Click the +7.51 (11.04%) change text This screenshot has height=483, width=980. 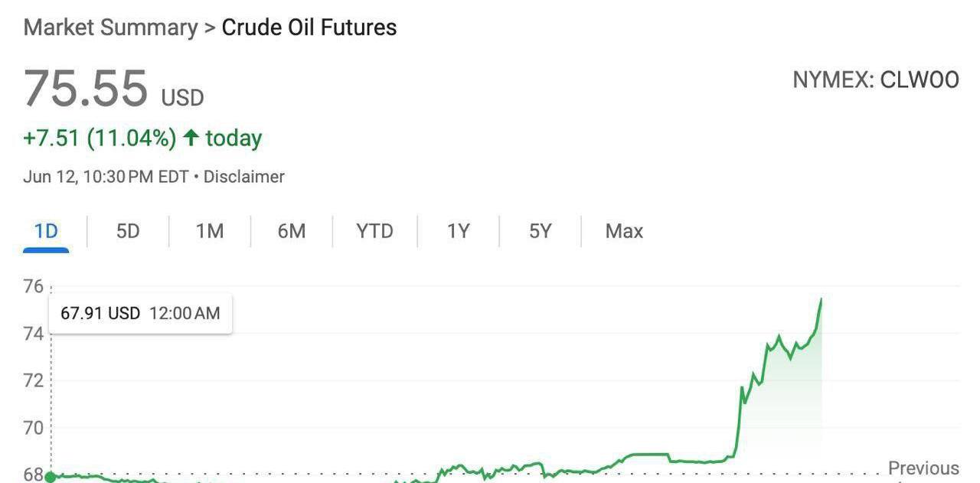(x=100, y=138)
